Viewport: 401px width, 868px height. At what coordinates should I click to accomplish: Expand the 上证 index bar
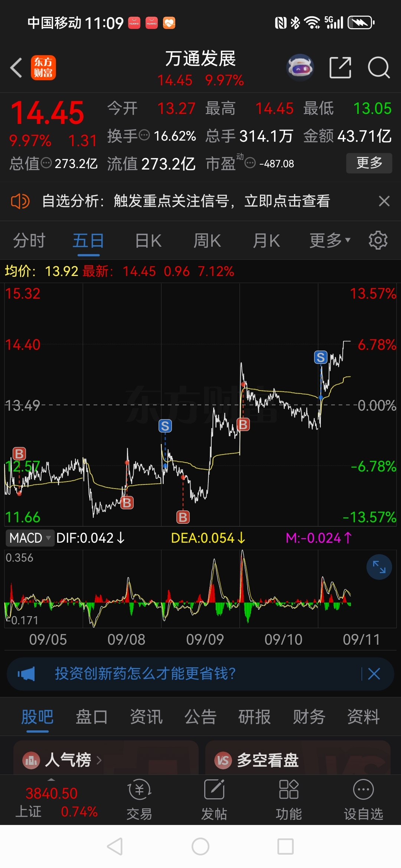click(51, 779)
